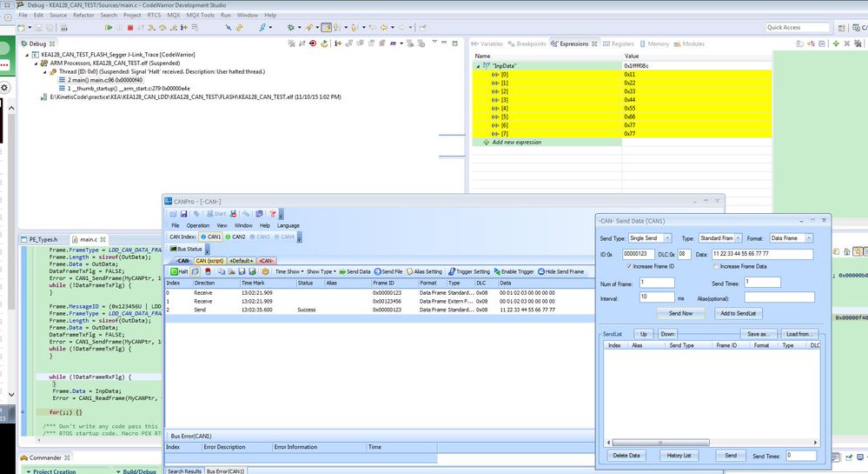Click the red Terminate debug icon in CodeWarrior toolbar

[130, 27]
